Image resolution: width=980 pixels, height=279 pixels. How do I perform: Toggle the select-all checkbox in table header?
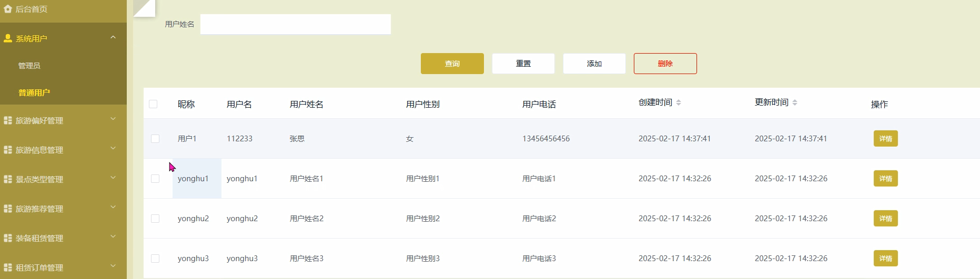pyautogui.click(x=153, y=104)
